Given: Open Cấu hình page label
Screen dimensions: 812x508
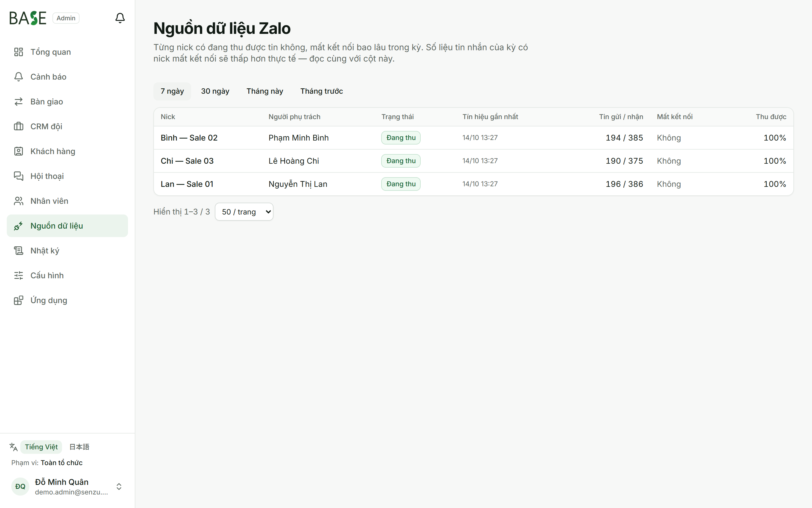Looking at the screenshot, I should tap(47, 275).
